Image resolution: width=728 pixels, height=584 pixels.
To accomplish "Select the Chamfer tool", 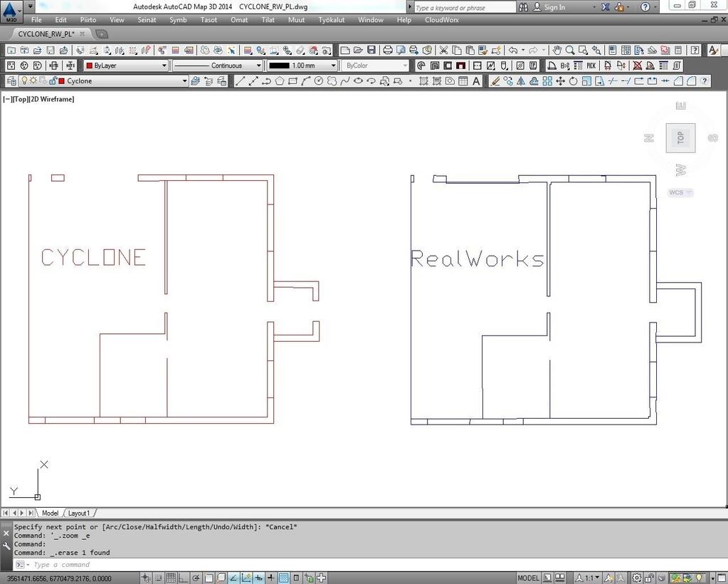I will [x=678, y=81].
